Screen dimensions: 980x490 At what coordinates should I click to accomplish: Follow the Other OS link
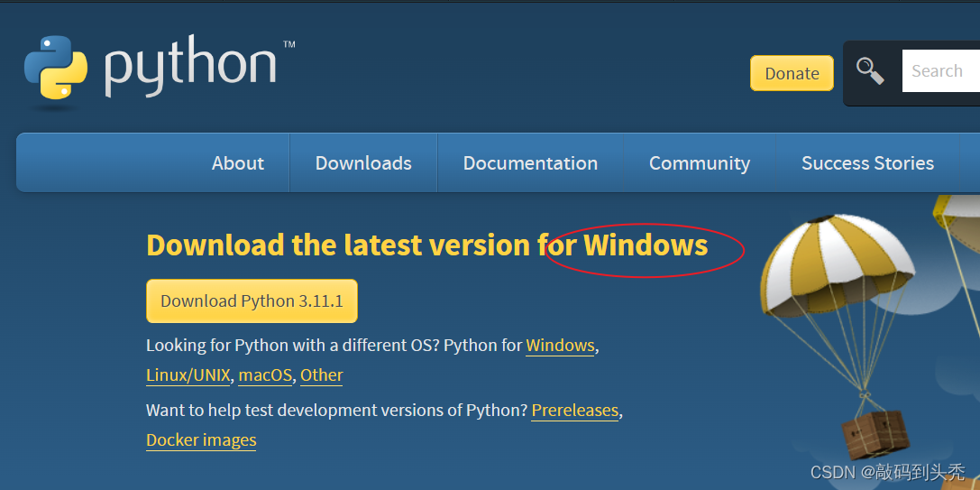coord(321,375)
